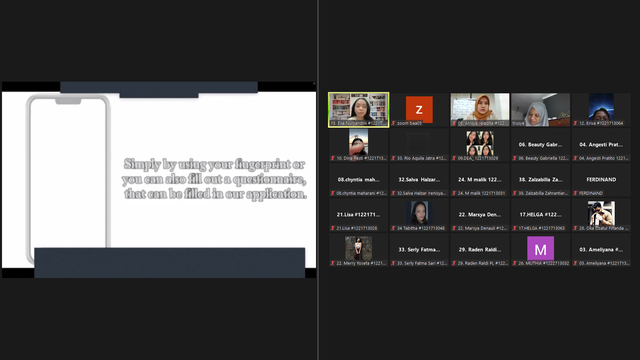
Task: Click the orange Z avatar of zoom baa03
Action: [419, 109]
